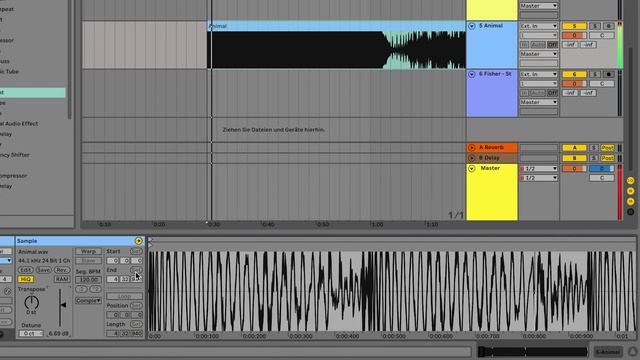Screen dimensions: 640x360
Task: Click the Set button next to Position
Action: coord(136,305)
